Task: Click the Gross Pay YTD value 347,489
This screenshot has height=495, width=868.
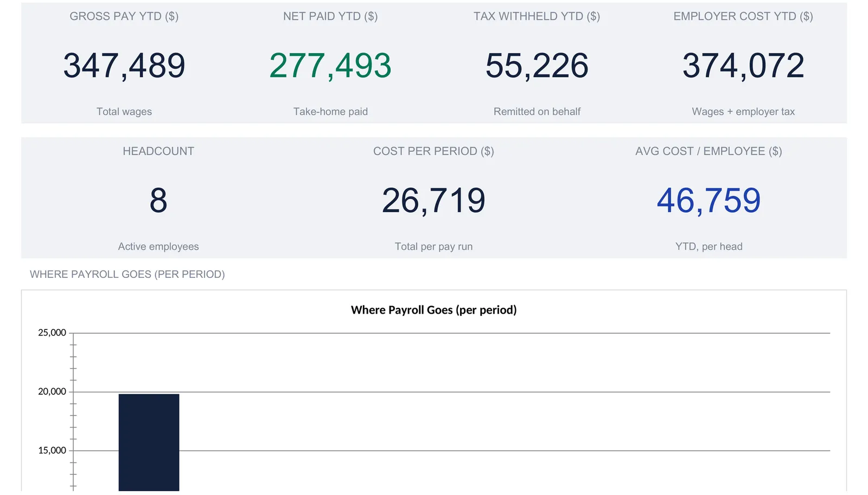Action: 124,66
